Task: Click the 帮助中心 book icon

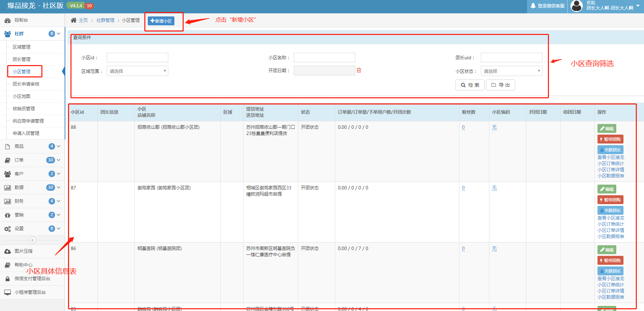Action: (8, 265)
